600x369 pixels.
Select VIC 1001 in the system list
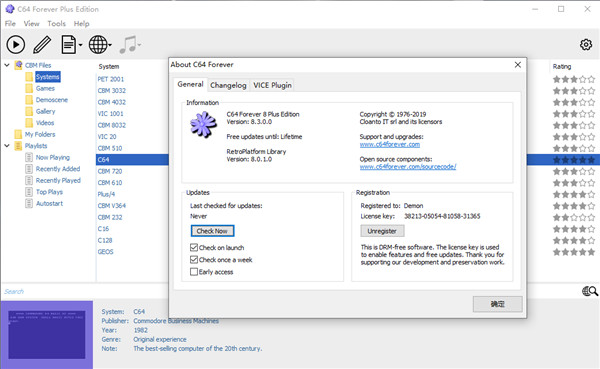(110, 114)
